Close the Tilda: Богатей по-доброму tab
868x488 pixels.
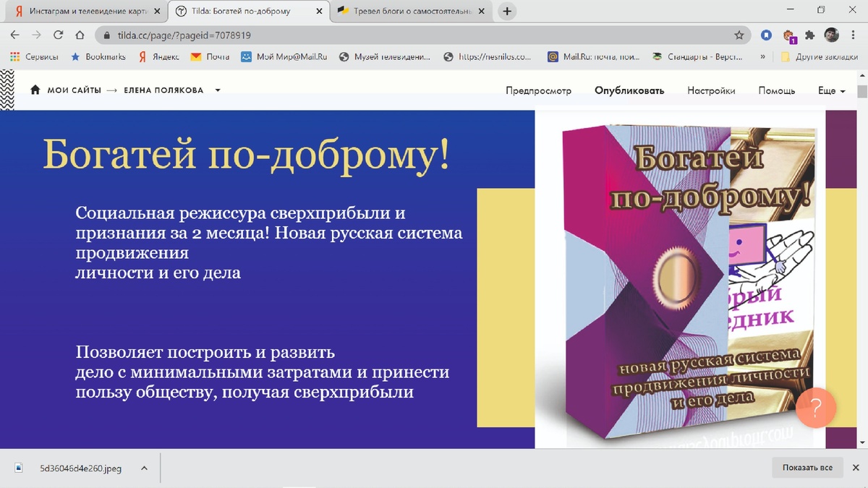tap(320, 12)
